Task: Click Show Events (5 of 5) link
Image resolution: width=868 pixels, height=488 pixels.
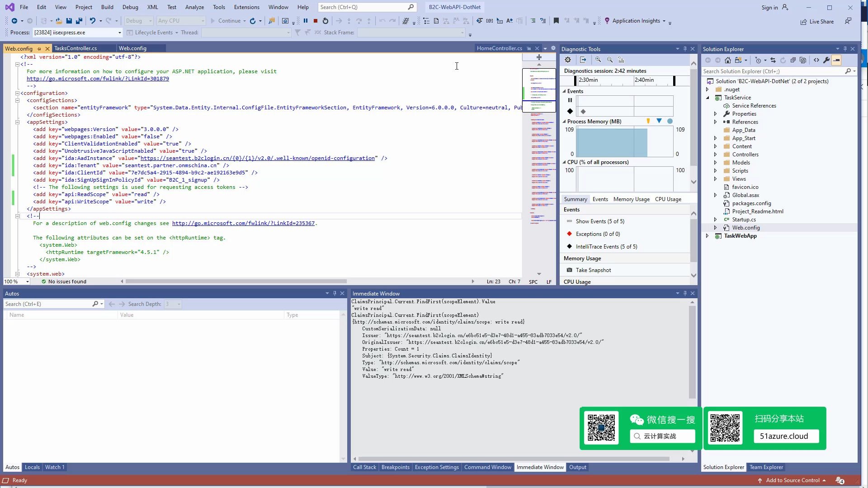Action: (600, 221)
